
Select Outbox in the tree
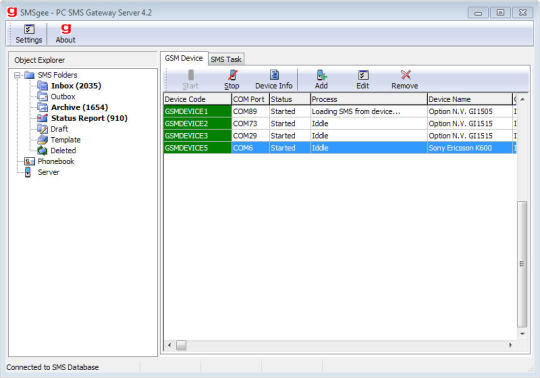click(63, 96)
